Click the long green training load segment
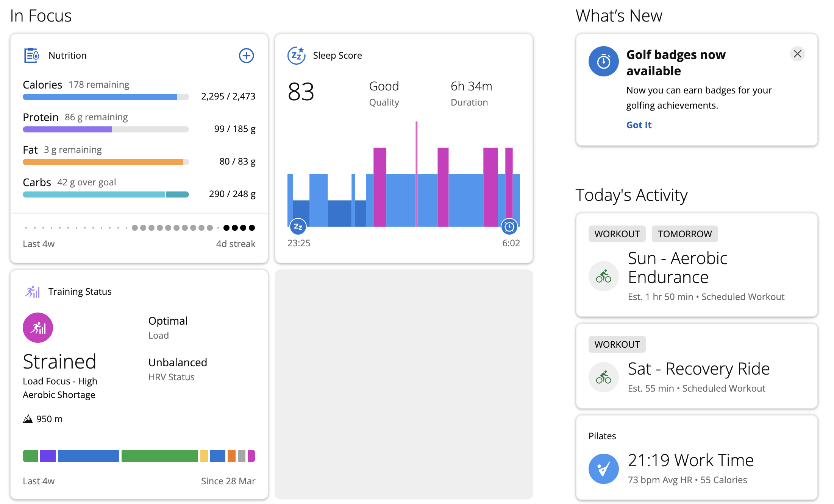834x504 pixels. tap(159, 456)
